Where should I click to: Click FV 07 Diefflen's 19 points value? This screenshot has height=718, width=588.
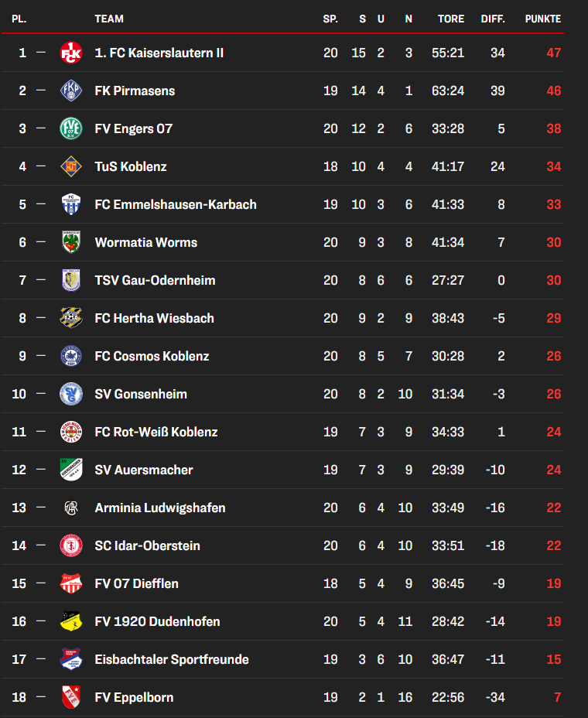click(x=553, y=583)
